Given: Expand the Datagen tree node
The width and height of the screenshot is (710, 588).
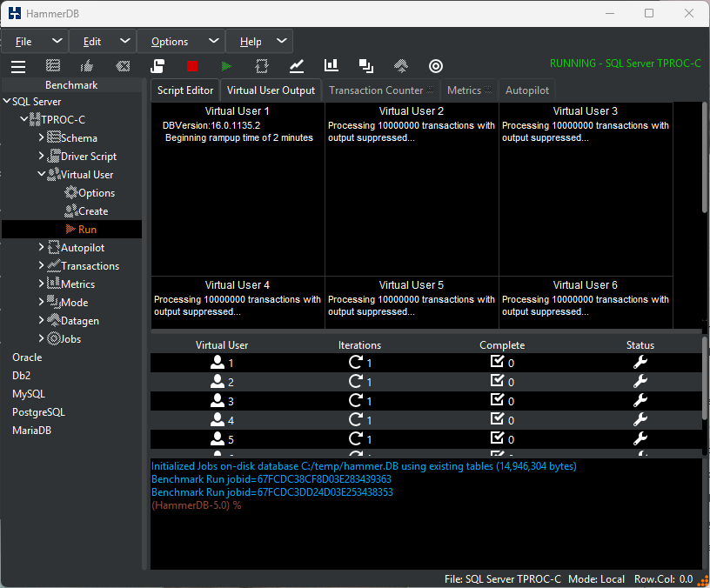Looking at the screenshot, I should (41, 320).
